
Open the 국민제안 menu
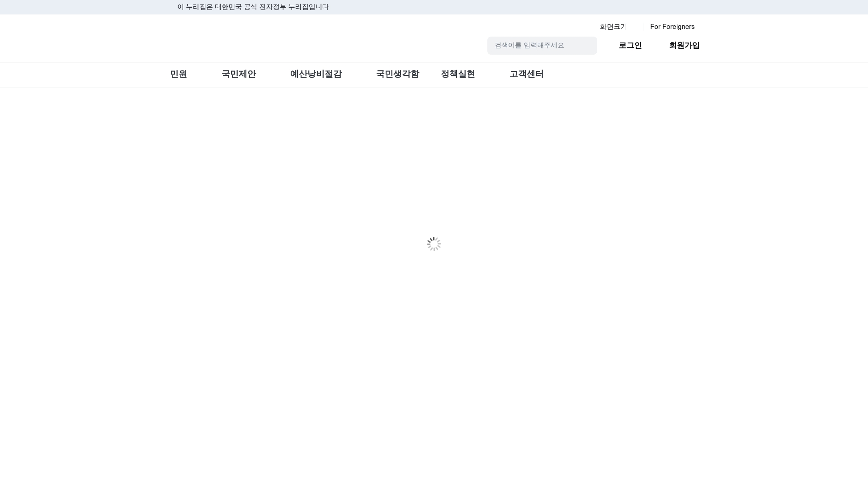pyautogui.click(x=239, y=74)
